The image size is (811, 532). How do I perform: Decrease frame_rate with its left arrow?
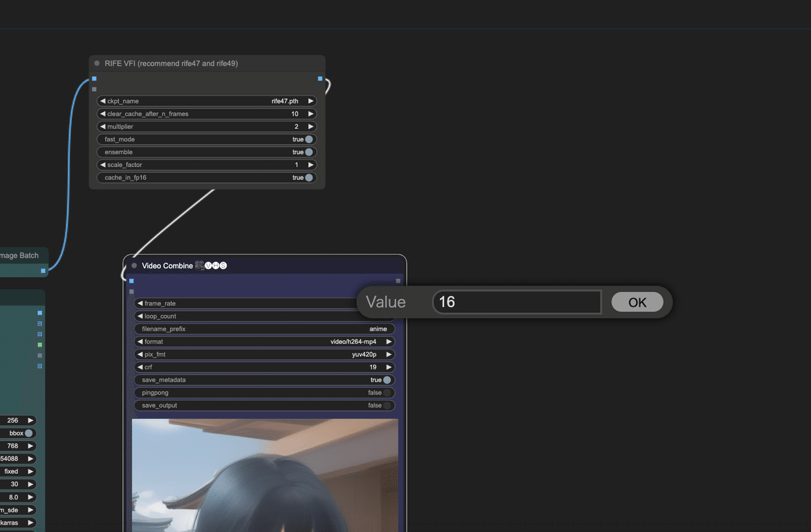tap(140, 304)
